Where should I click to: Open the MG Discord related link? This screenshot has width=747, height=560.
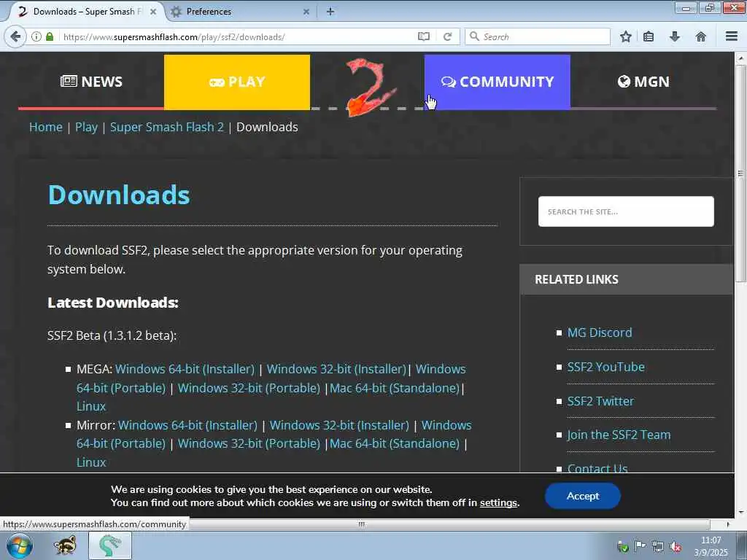[x=600, y=332]
